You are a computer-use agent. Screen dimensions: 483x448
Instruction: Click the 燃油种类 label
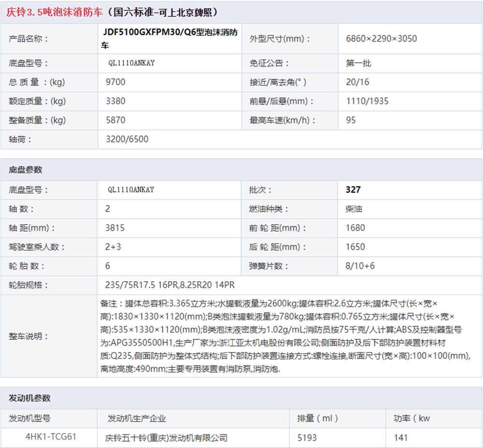pos(269,209)
